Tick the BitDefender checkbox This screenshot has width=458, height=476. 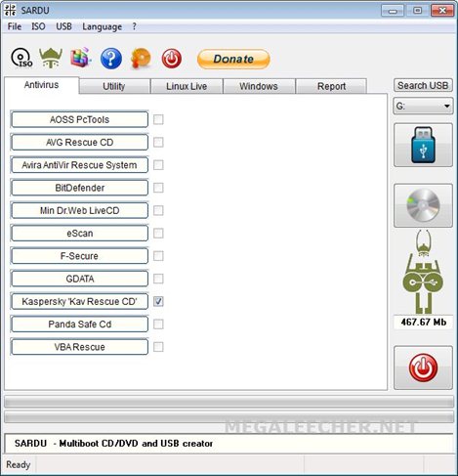pyautogui.click(x=158, y=188)
